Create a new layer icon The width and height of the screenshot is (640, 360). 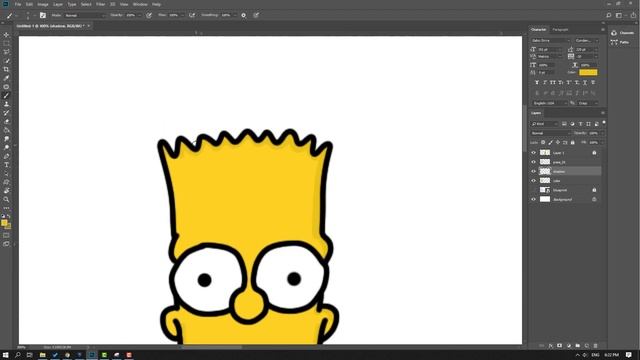click(587, 346)
